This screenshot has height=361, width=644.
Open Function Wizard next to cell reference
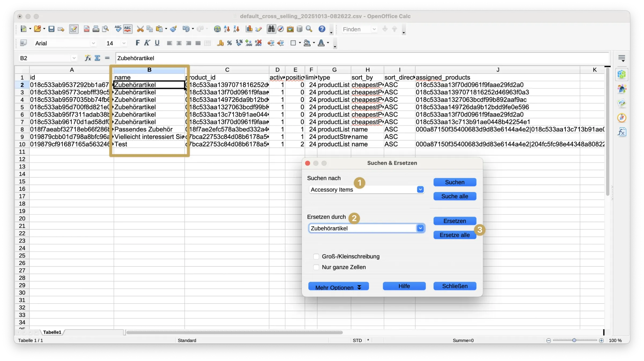point(88,58)
